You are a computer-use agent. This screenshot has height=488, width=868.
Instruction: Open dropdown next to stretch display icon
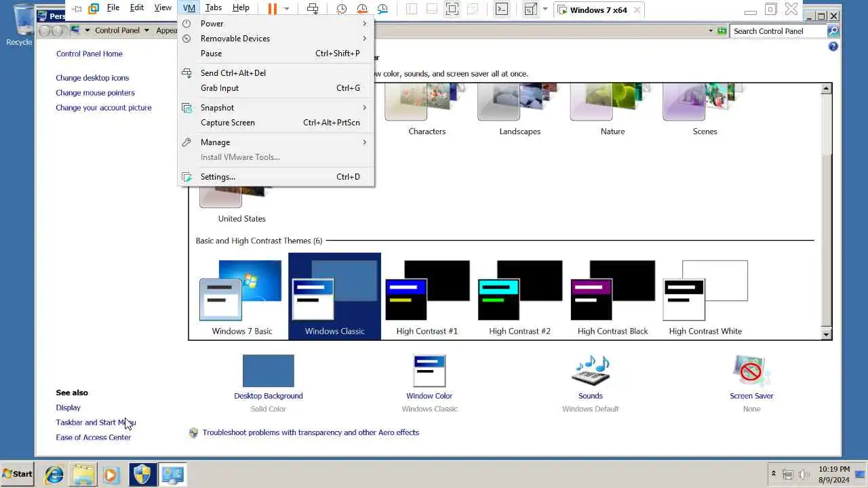point(545,9)
